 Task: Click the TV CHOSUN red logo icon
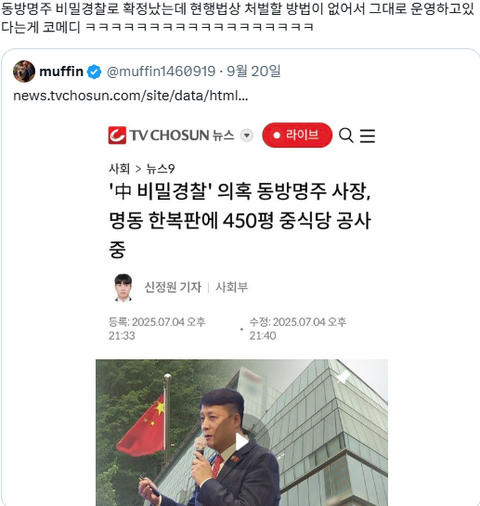pos(117,135)
